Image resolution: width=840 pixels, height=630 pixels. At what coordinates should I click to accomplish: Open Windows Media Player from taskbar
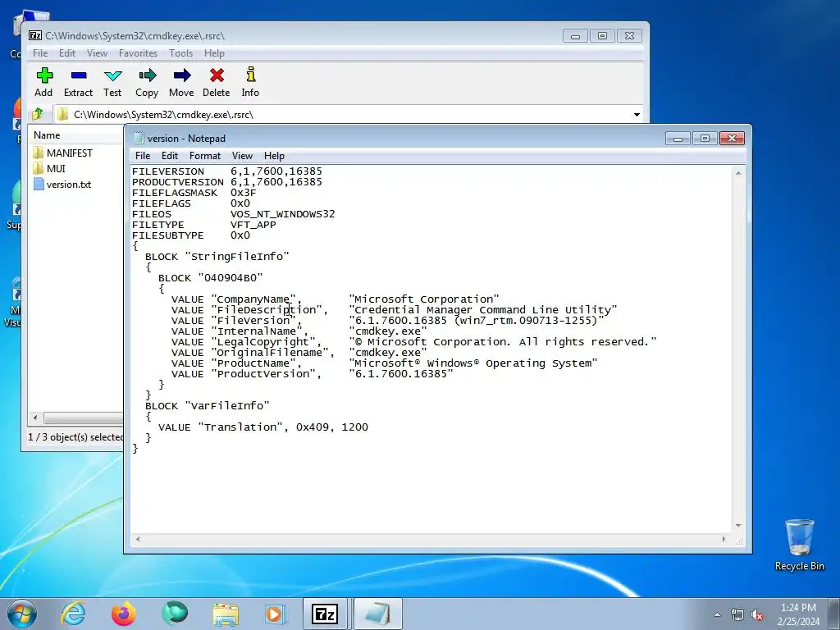276,614
